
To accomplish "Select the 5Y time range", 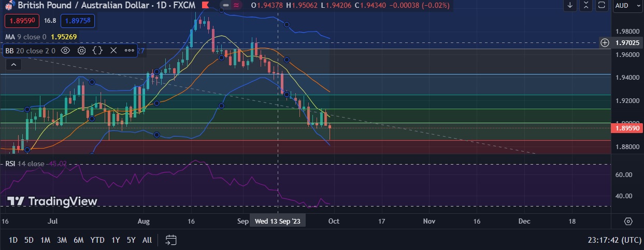I will click(x=131, y=240).
